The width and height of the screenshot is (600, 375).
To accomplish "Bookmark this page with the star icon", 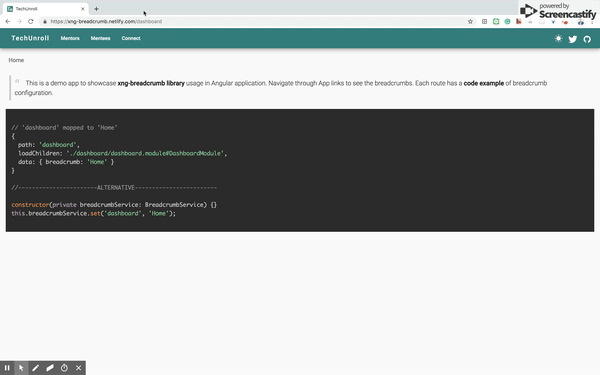I will (x=470, y=21).
